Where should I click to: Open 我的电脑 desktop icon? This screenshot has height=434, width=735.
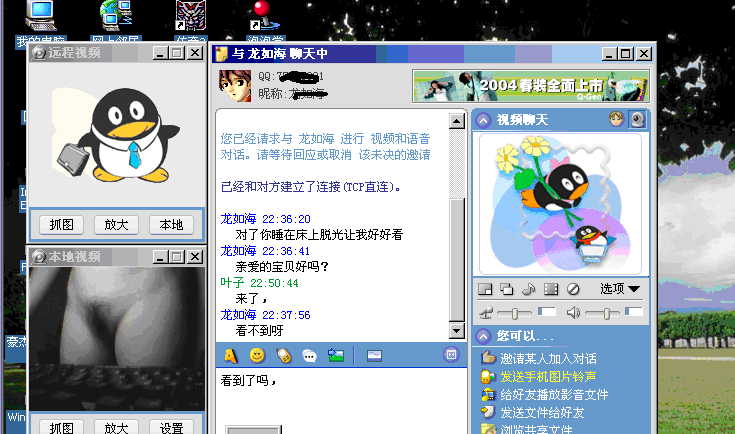(41, 23)
